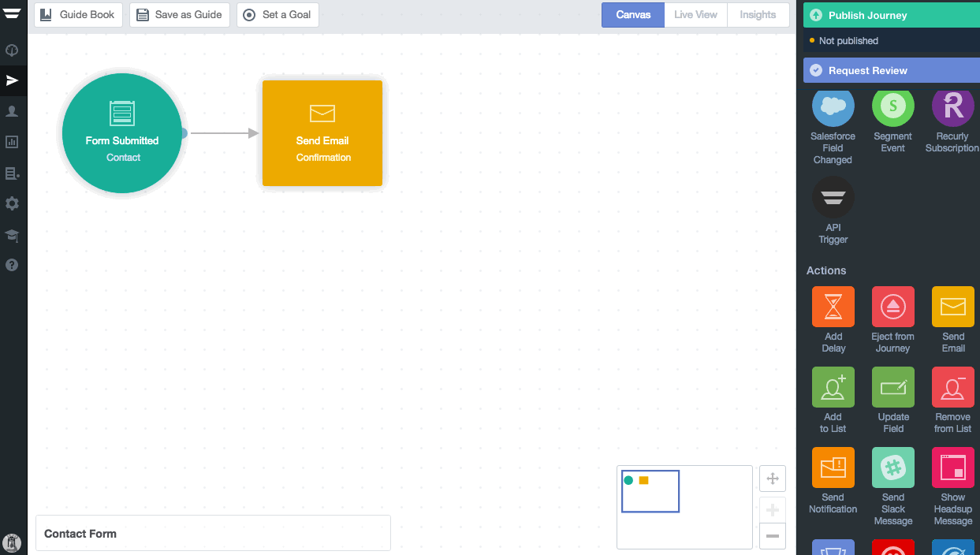Click Publish Journey button

[892, 15]
